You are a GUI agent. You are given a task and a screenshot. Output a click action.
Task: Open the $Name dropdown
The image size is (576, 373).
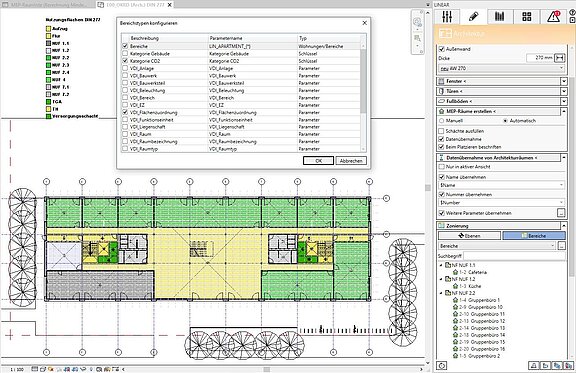[x=502, y=185]
